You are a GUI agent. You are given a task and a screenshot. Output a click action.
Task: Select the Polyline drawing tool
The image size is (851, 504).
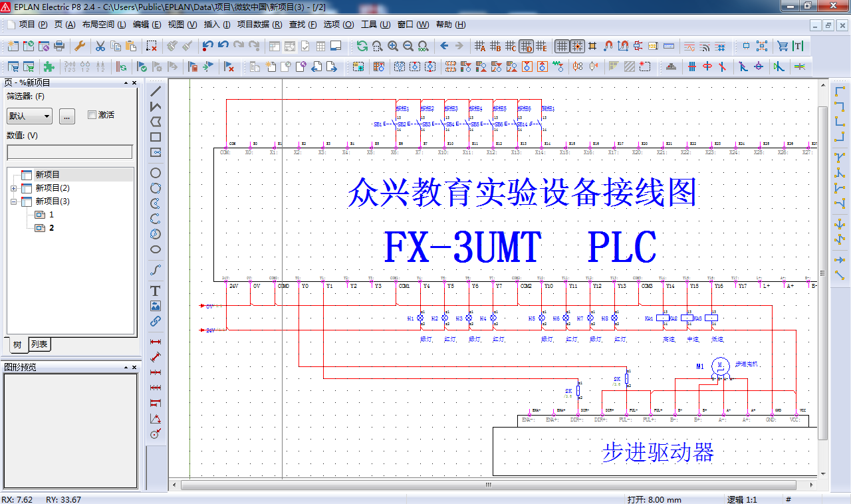click(156, 106)
